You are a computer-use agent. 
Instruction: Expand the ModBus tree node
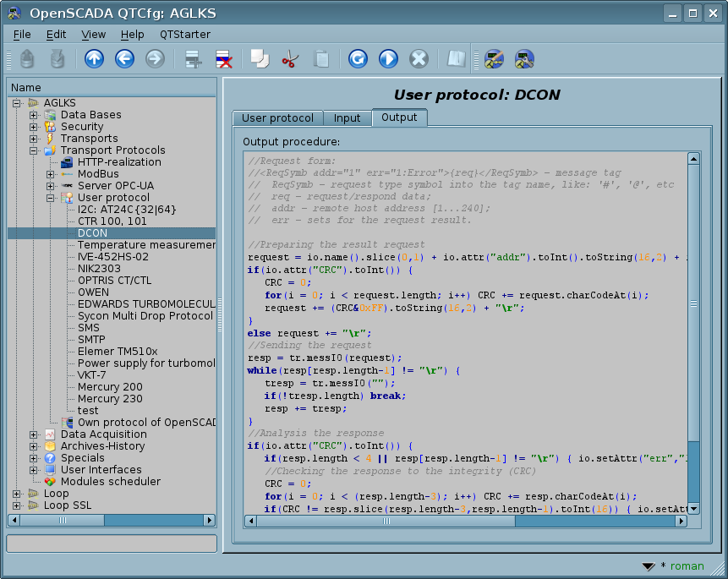pyautogui.click(x=51, y=174)
